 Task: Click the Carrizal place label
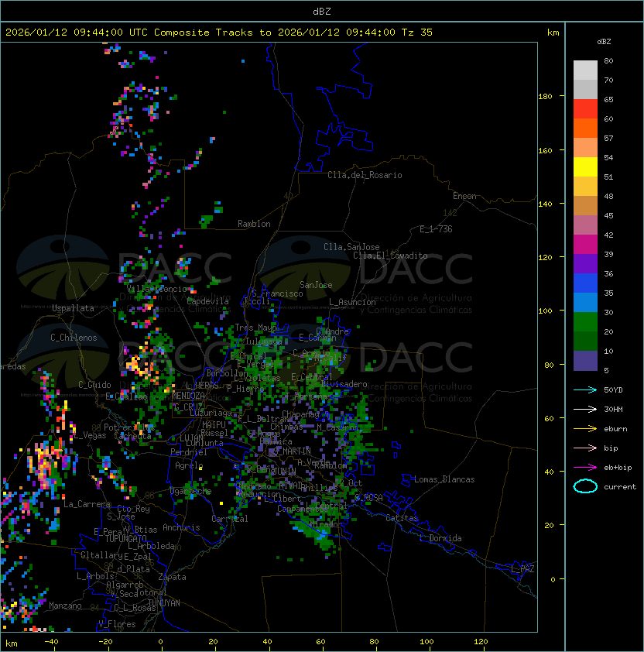pos(229,519)
